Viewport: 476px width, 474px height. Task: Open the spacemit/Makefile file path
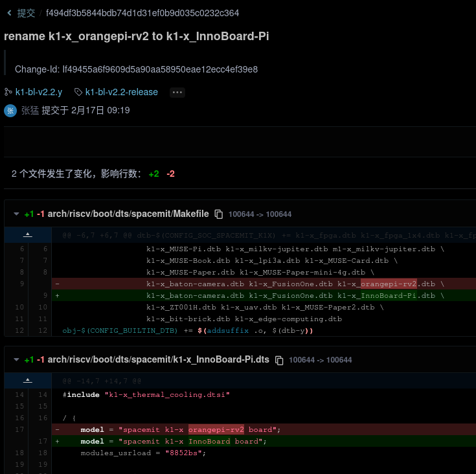[128, 214]
